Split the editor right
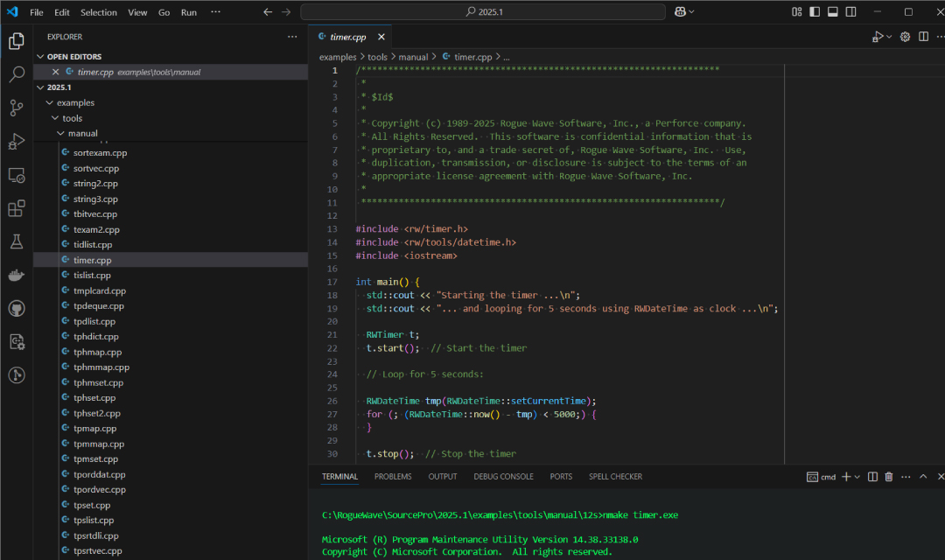The width and height of the screenshot is (945, 560). click(x=924, y=37)
